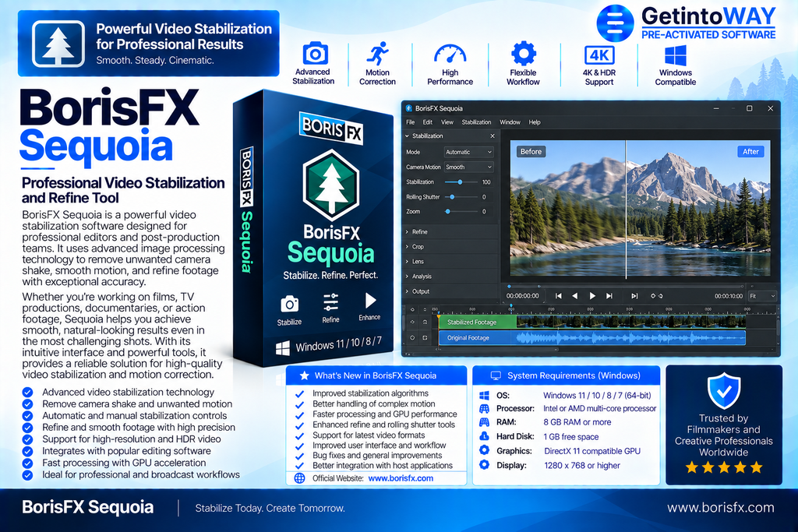Click the Enhance play icon on product box
This screenshot has height=532, width=798.
[370, 301]
